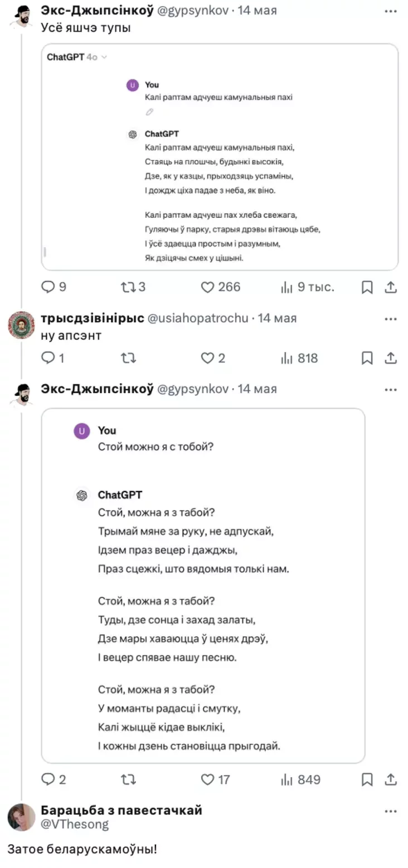Repost the first tweet with 3 reposts

[x=128, y=287]
